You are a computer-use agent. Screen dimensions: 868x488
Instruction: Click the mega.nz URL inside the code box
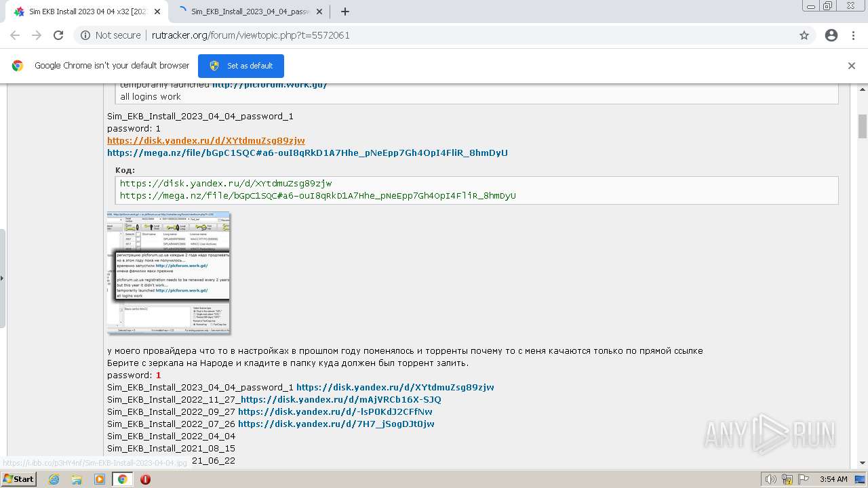pos(318,195)
